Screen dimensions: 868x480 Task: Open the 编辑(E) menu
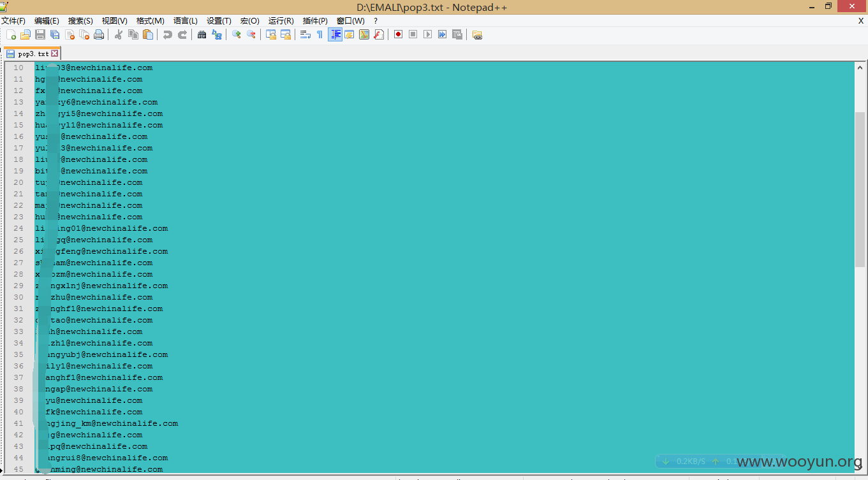pos(47,21)
